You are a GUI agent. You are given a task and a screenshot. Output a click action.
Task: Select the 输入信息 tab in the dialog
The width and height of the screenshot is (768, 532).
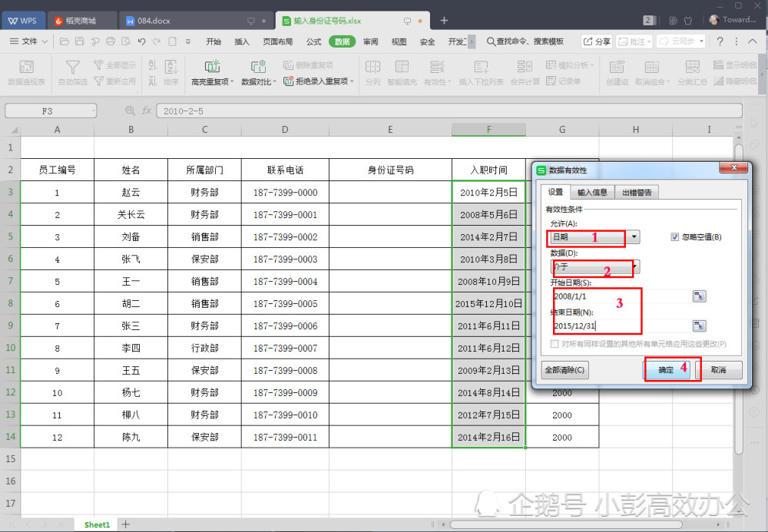click(x=592, y=193)
